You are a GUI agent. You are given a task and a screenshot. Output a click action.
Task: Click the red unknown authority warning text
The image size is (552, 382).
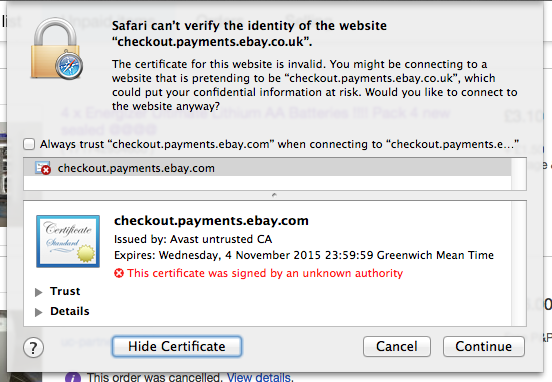click(265, 273)
